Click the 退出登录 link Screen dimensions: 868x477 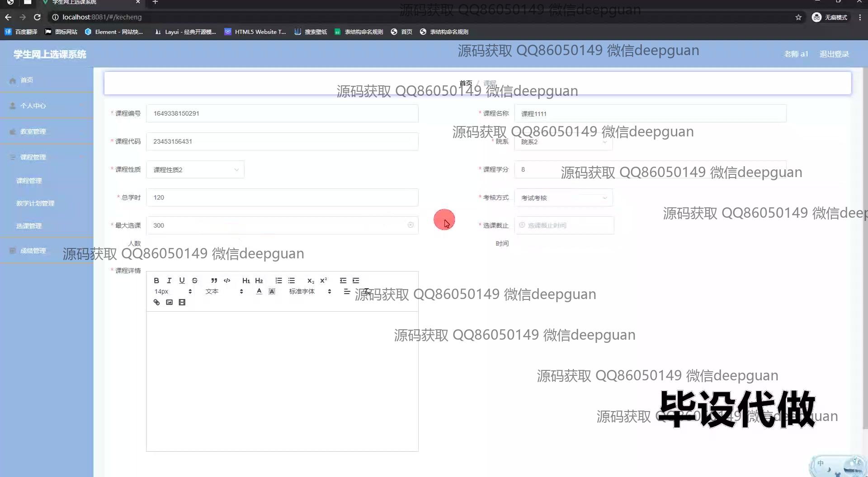tap(834, 54)
